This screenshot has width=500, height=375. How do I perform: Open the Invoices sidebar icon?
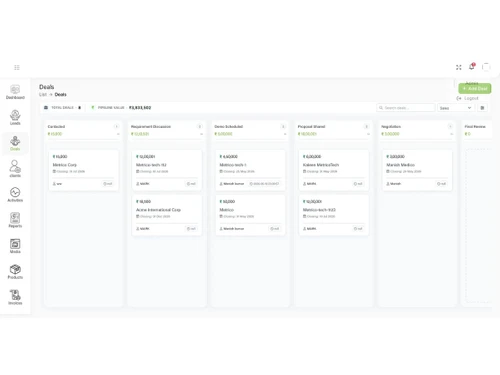tap(15, 297)
